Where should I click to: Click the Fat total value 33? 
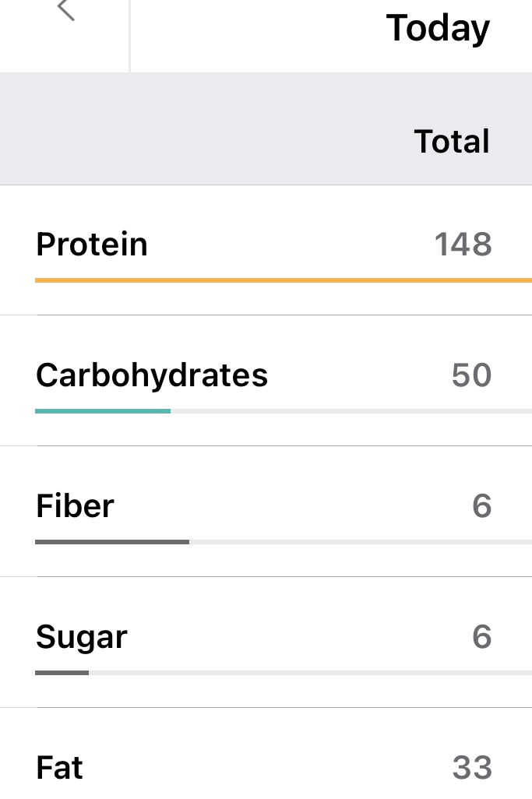(x=472, y=768)
